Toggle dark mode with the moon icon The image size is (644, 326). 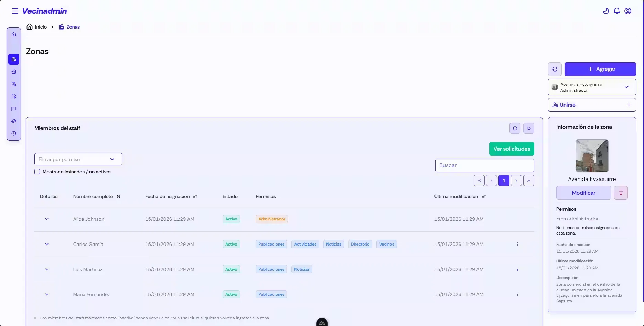pyautogui.click(x=605, y=11)
